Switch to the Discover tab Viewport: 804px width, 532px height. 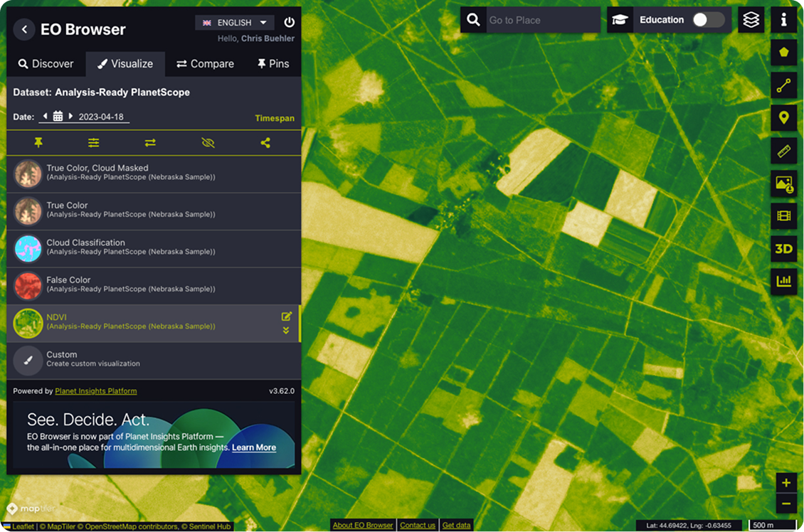(46, 64)
